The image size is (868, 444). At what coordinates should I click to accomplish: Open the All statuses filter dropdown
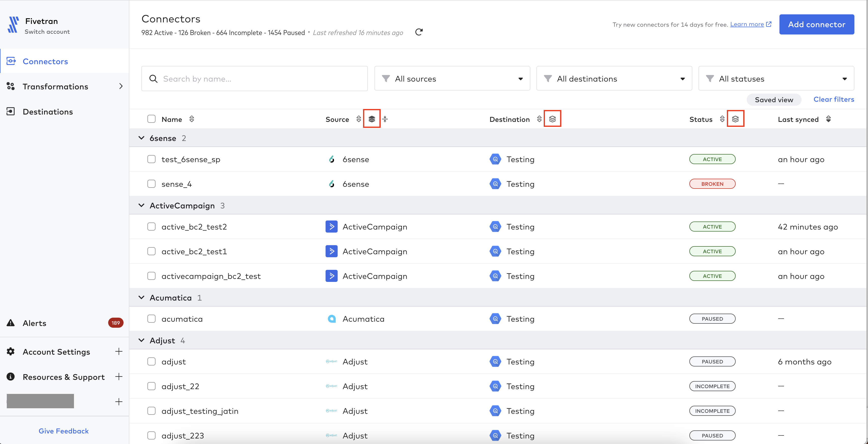pos(776,79)
